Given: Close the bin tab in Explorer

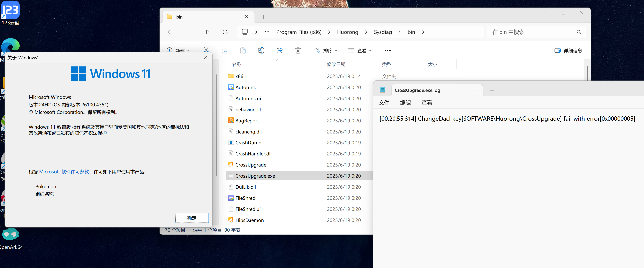Looking at the screenshot, I should [x=246, y=17].
